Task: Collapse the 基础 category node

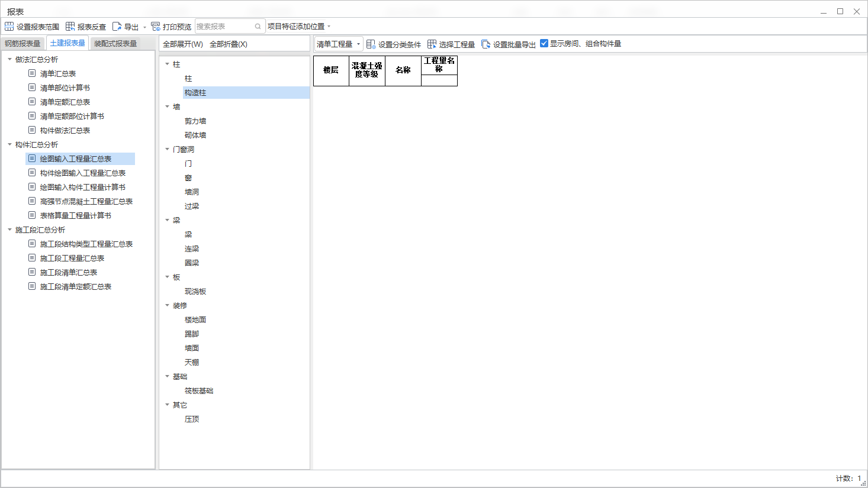Action: (x=167, y=376)
